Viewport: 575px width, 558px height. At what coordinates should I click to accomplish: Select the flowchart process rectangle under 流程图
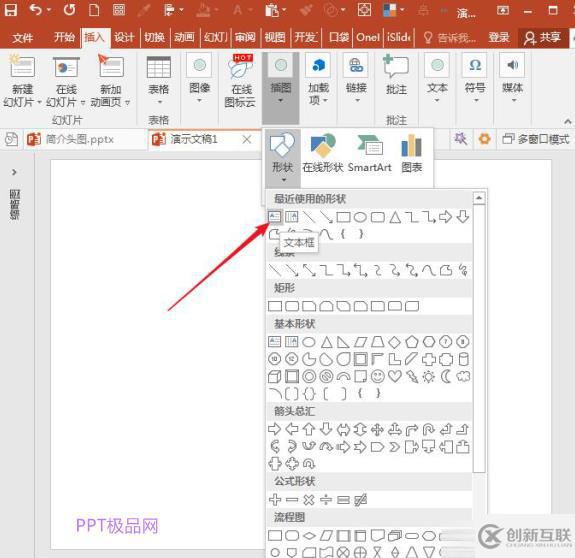click(275, 536)
